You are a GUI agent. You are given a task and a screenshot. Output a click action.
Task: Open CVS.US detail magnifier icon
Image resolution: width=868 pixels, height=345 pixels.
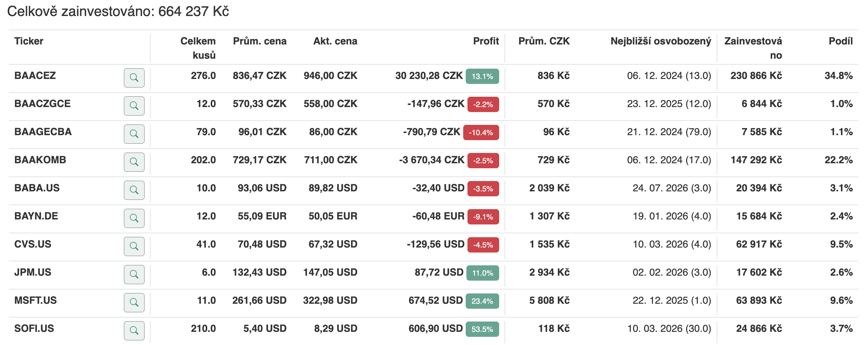(x=134, y=246)
